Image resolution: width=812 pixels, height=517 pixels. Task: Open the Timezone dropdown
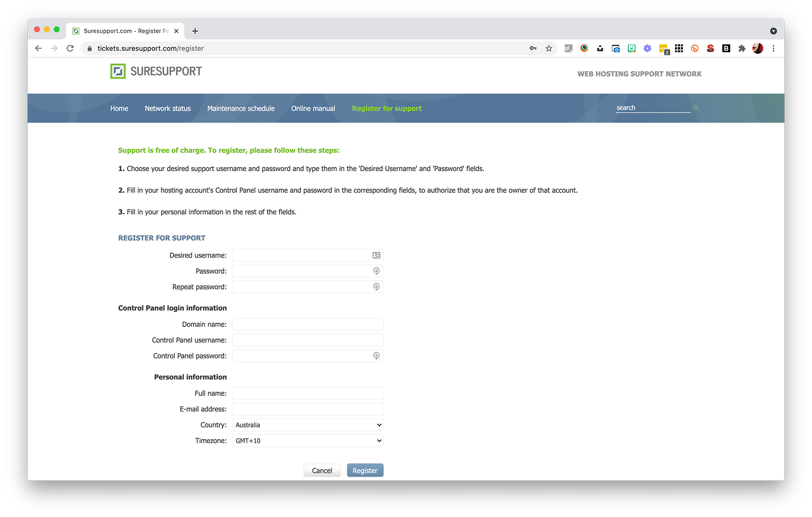click(308, 441)
